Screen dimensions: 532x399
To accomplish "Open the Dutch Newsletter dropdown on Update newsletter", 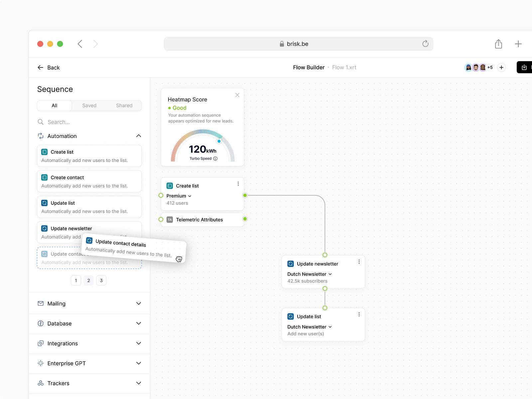I will click(309, 274).
